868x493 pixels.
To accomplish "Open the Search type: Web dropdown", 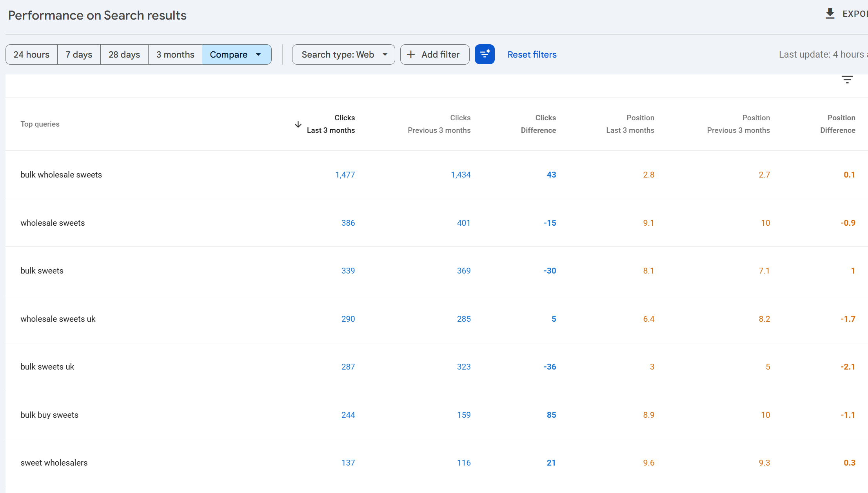I will [343, 54].
